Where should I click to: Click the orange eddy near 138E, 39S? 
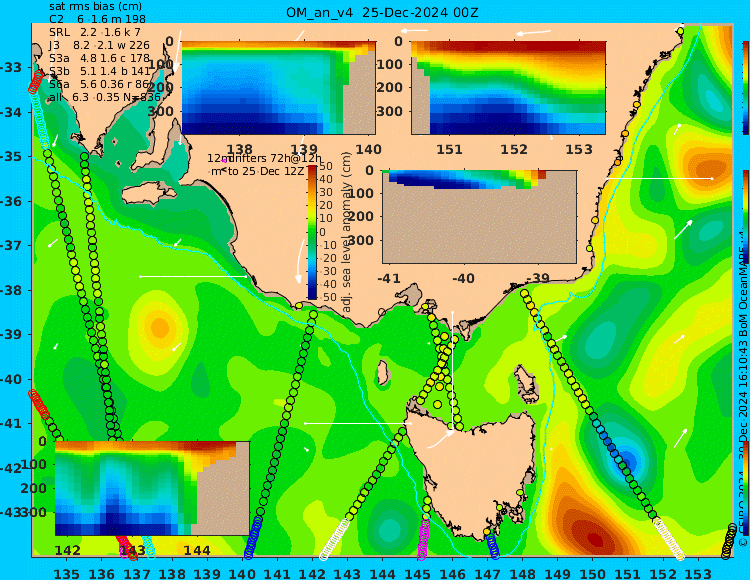159,328
